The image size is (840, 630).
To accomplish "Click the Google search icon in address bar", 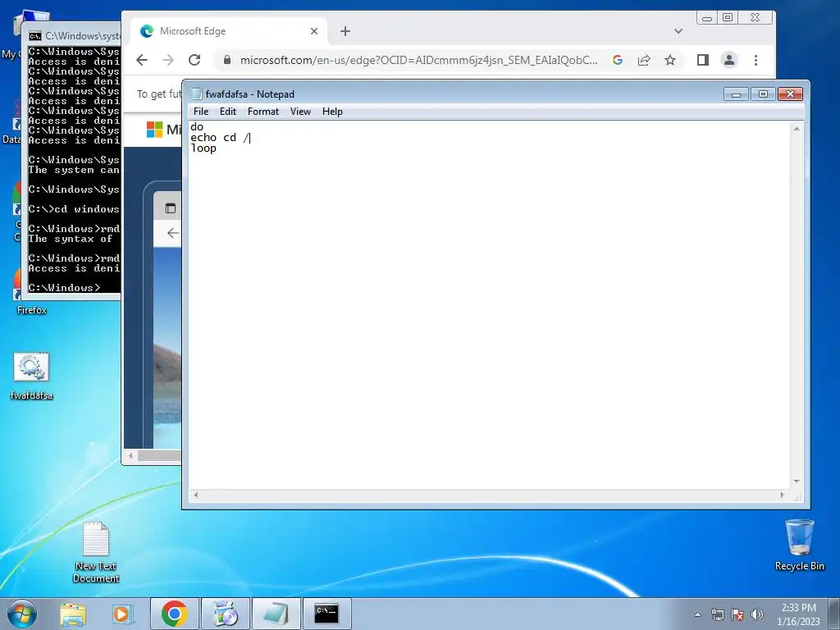I will click(618, 60).
